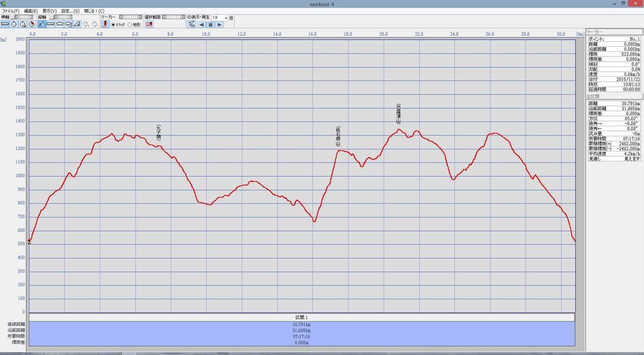Click 見えます visibility value
Viewport: 644px width, 355px height.
tap(633, 159)
